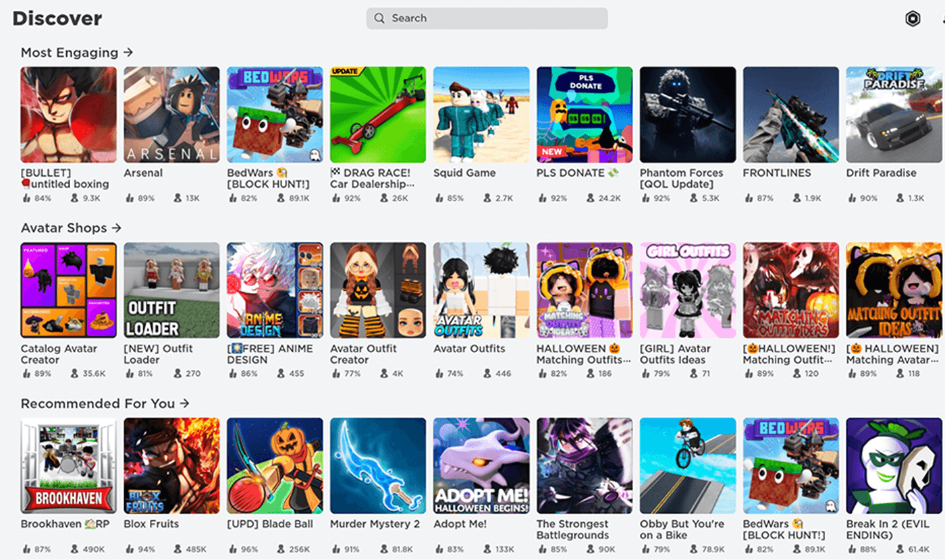
Task: Open the Discover page heading
Action: [57, 18]
